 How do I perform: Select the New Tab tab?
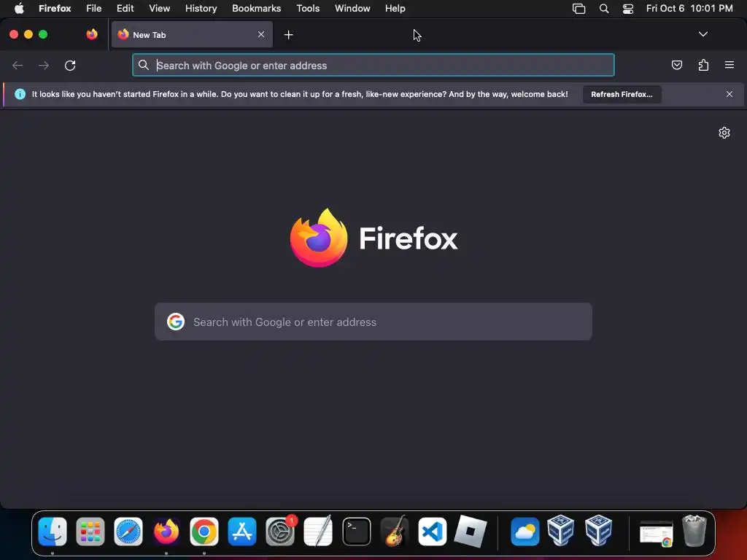(192, 34)
